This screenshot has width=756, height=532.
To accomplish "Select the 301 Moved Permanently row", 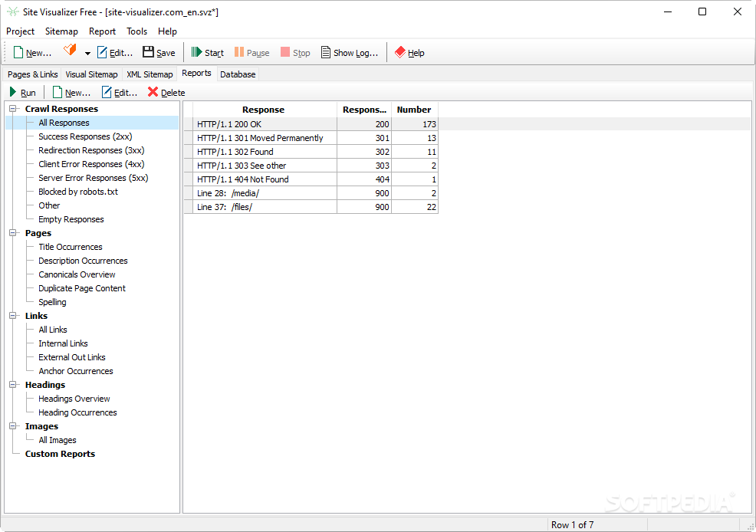I will (x=311, y=138).
